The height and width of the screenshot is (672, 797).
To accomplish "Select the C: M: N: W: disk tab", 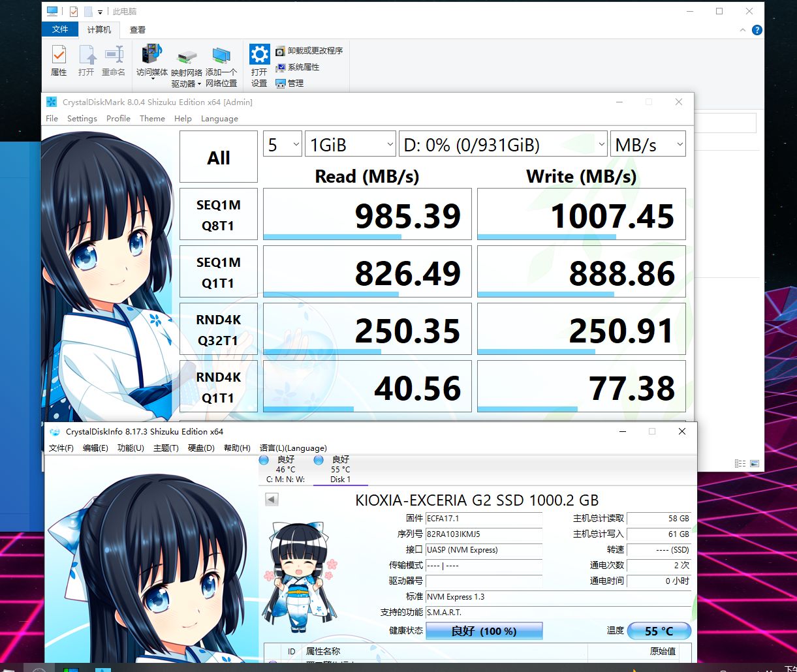I will point(285,470).
